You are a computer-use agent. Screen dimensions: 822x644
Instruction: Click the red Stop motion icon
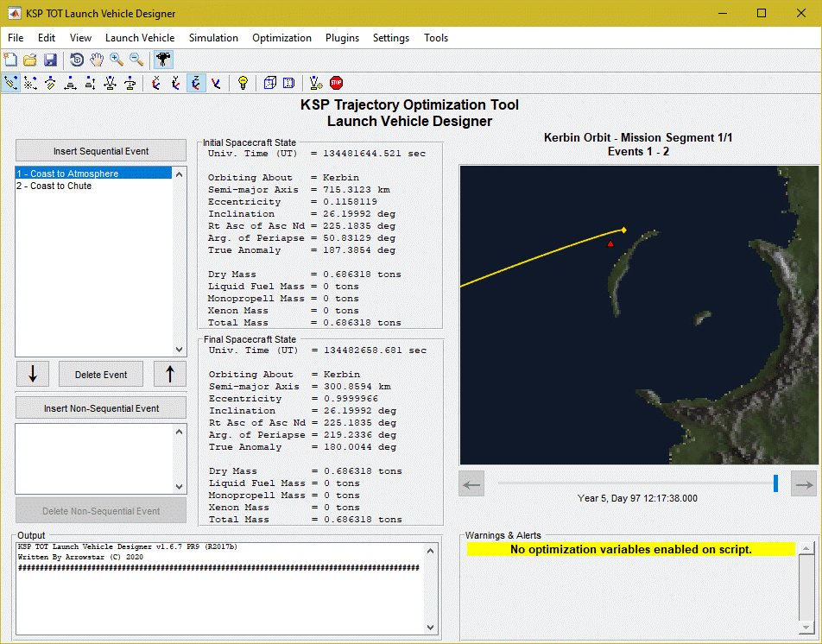336,83
